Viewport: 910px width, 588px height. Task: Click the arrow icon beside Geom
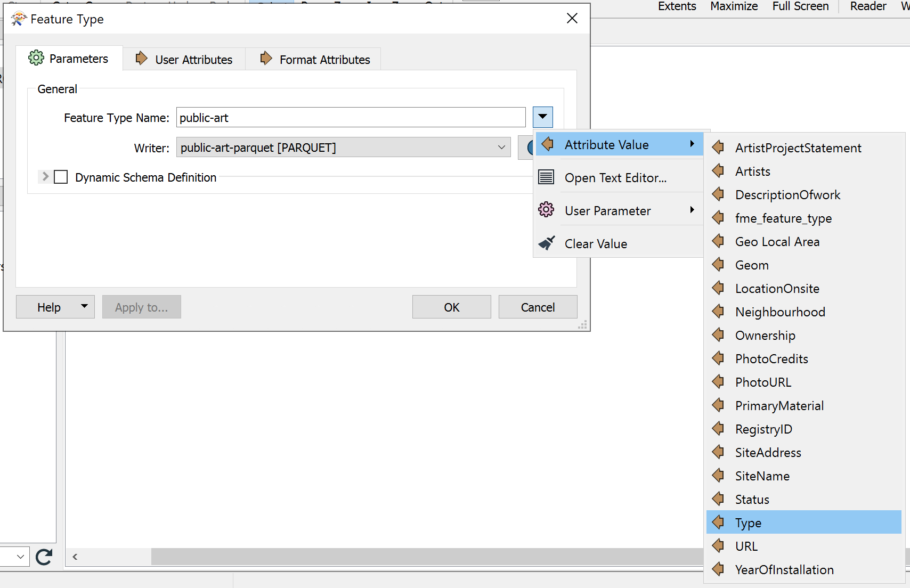[x=718, y=264]
